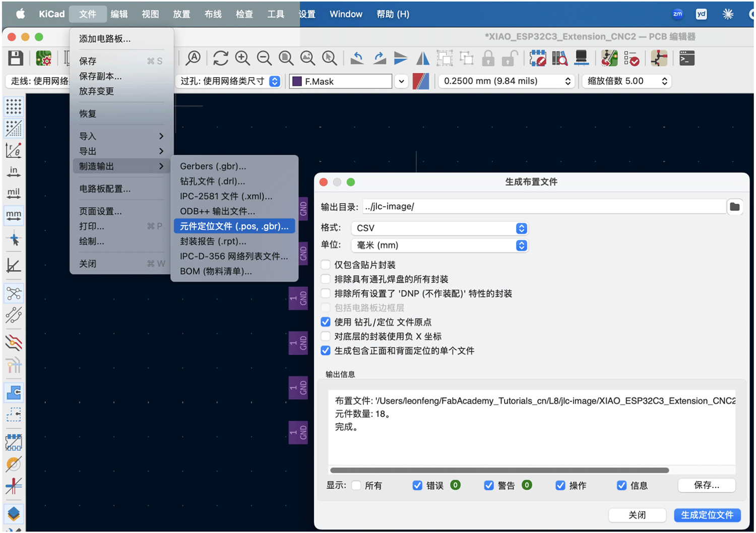The height and width of the screenshot is (533, 756).
Task: Toggle polar coordinates icon
Action: (14, 150)
